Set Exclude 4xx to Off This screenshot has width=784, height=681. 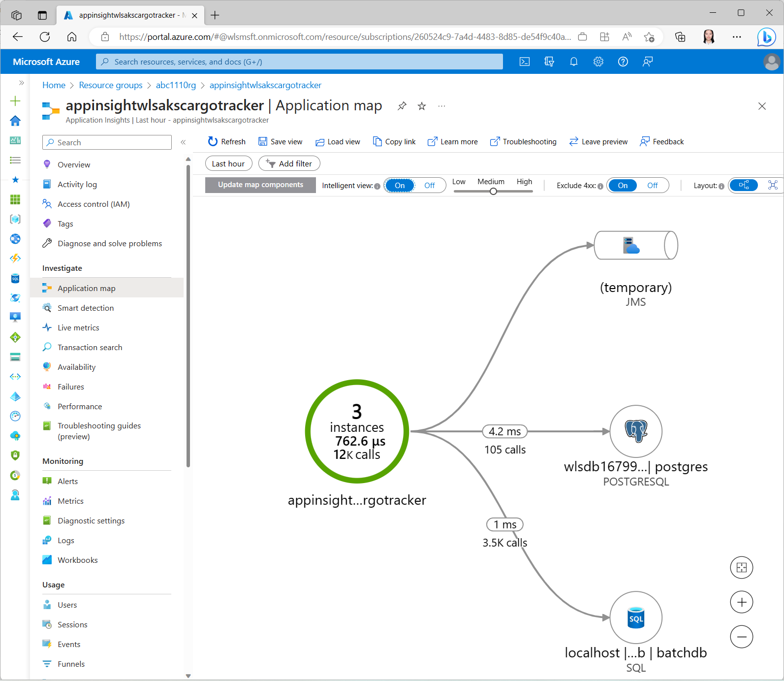(x=653, y=186)
